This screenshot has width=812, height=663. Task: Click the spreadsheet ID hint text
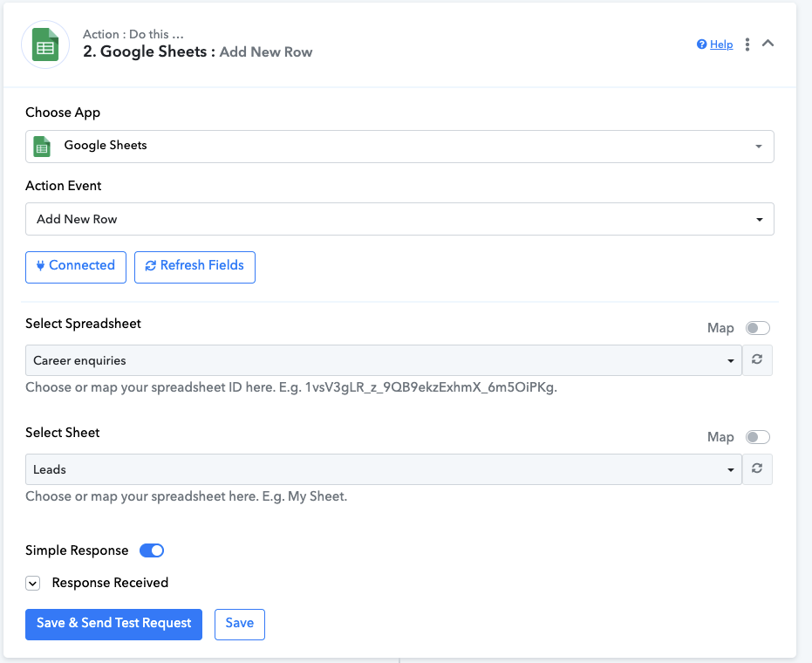click(x=291, y=387)
